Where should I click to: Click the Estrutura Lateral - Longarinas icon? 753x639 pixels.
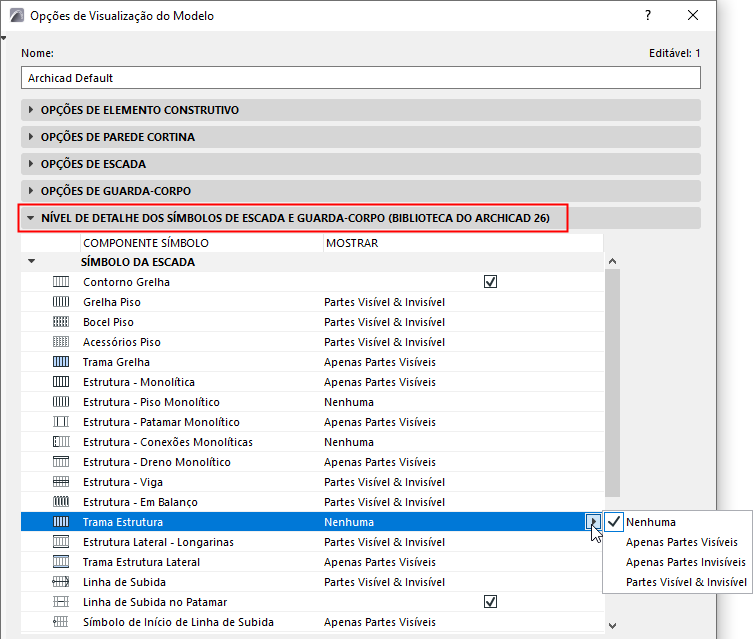(x=61, y=542)
